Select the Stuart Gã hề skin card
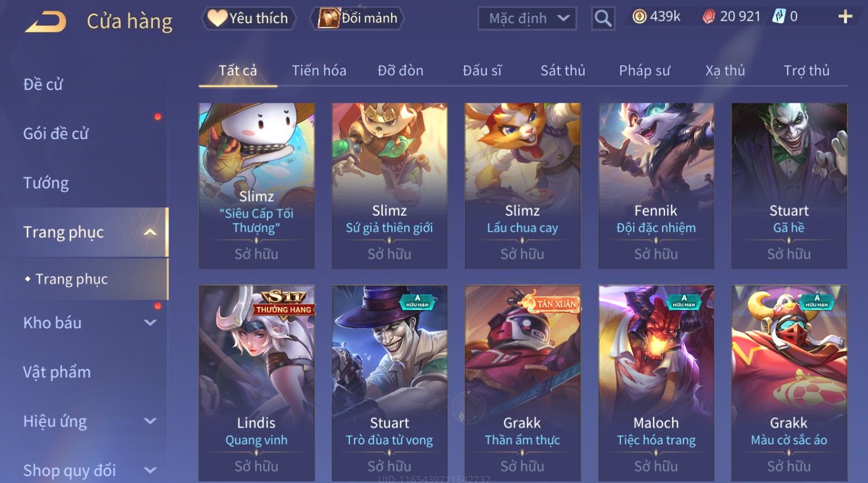This screenshot has height=483, width=868. click(x=789, y=186)
